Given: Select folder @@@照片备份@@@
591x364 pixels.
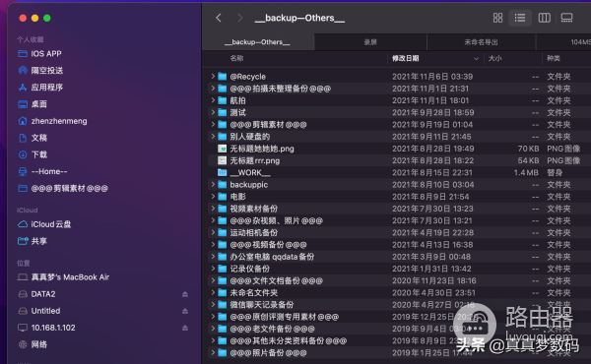Looking at the screenshot, I should [x=268, y=353].
